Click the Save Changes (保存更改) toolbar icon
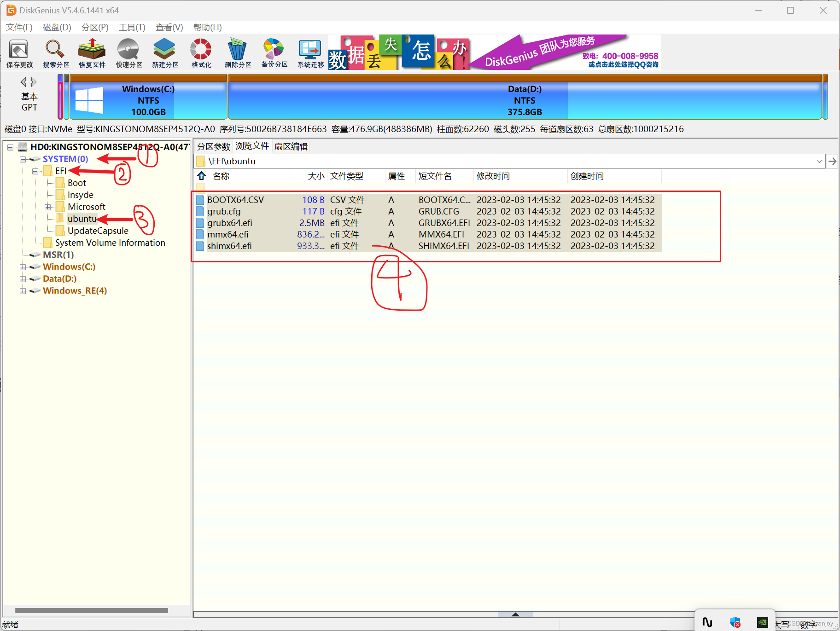This screenshot has height=631, width=840. (19, 53)
